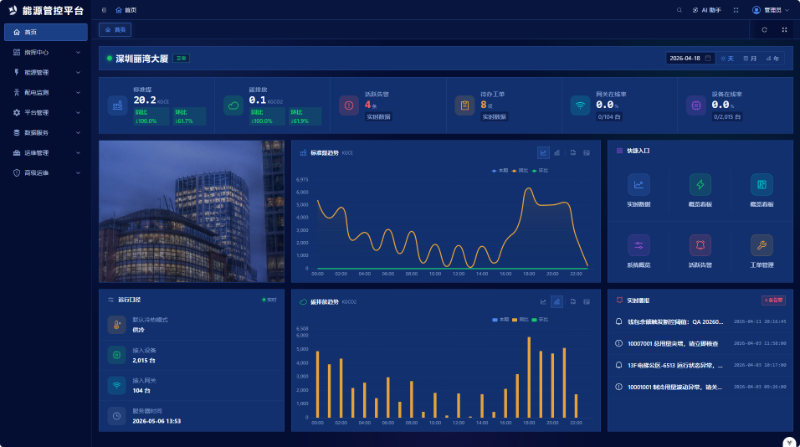Toggle the 天 day granularity option
800x447 pixels.
point(727,58)
